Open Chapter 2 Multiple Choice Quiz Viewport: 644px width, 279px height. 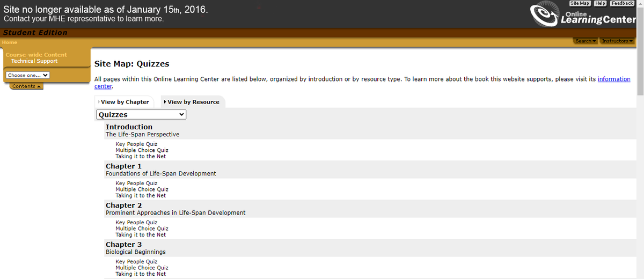coord(142,229)
